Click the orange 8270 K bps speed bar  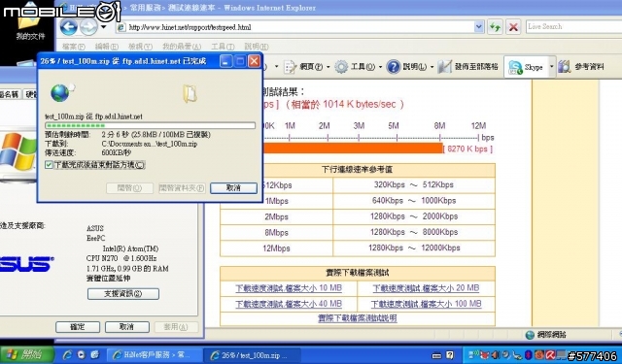click(353, 149)
